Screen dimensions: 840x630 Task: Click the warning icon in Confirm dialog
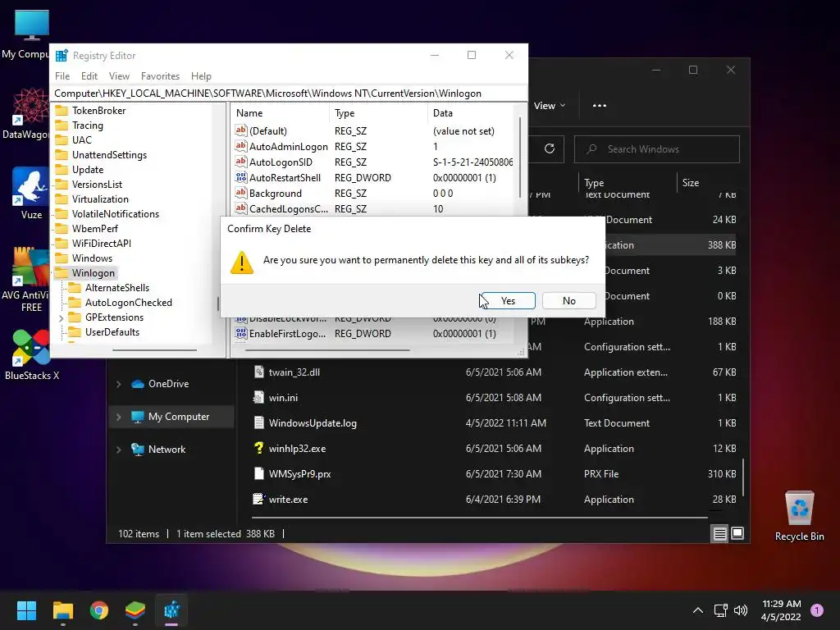[242, 262]
